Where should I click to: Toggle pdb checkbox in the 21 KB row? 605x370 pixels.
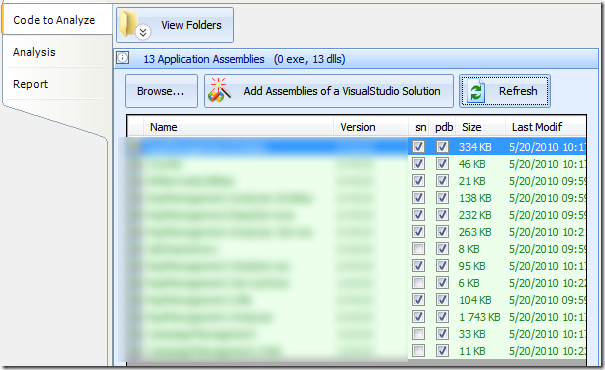point(442,181)
